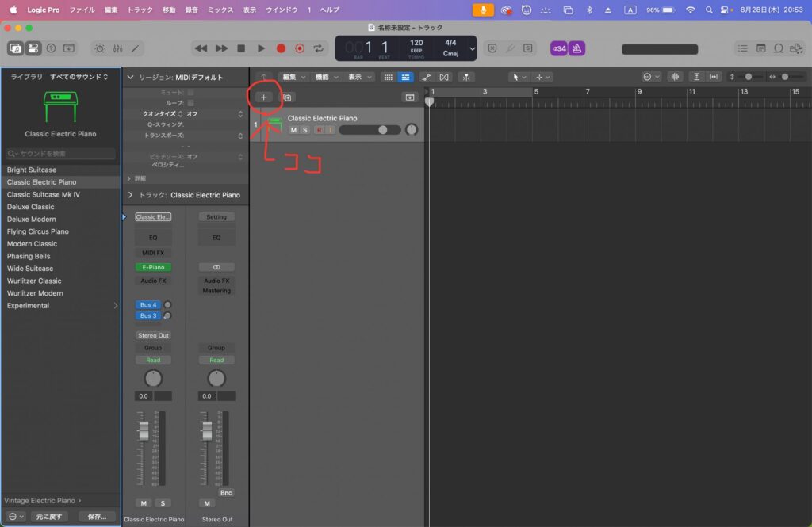Click the Bnc bounce button
812x527 pixels.
coord(226,493)
